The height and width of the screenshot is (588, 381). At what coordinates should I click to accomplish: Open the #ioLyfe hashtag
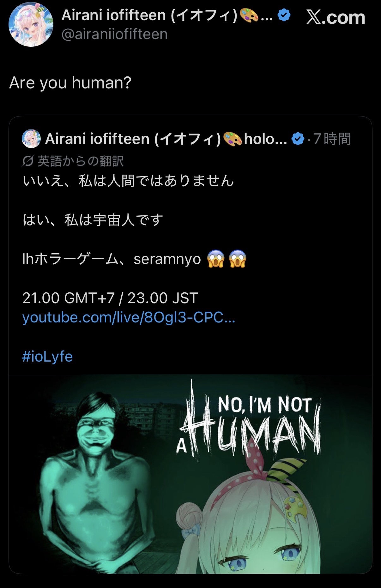(x=47, y=357)
